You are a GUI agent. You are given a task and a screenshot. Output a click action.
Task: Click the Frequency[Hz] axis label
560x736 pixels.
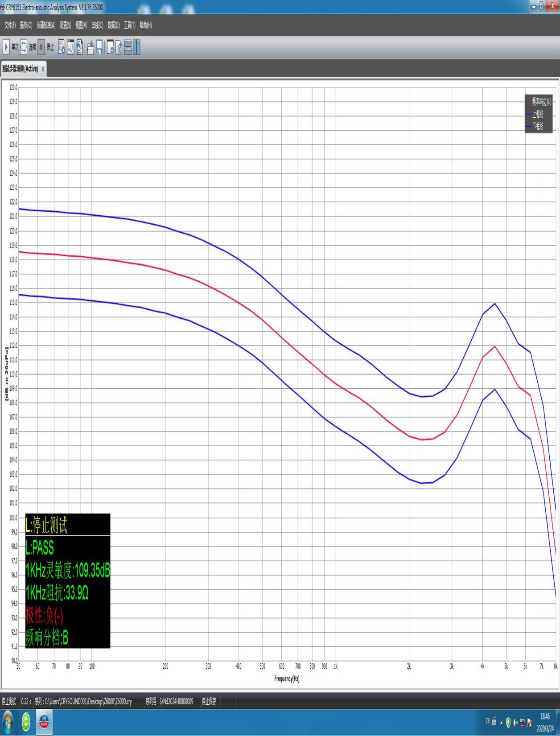click(287, 679)
